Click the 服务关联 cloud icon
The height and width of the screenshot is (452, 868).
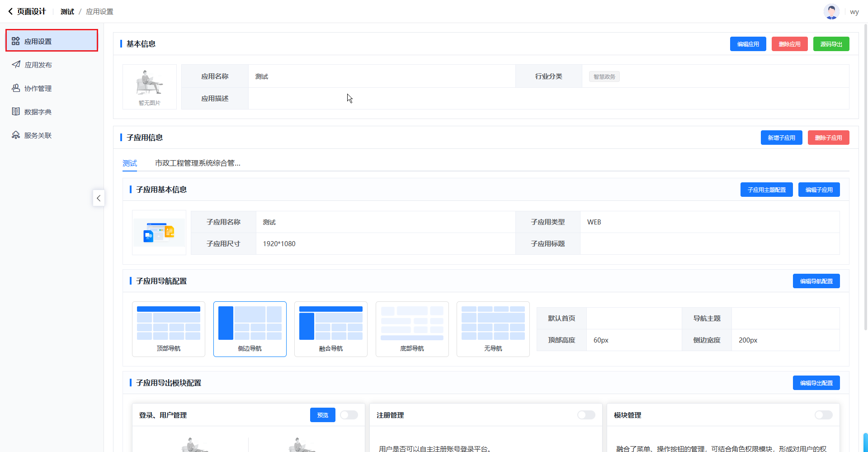[x=16, y=135]
